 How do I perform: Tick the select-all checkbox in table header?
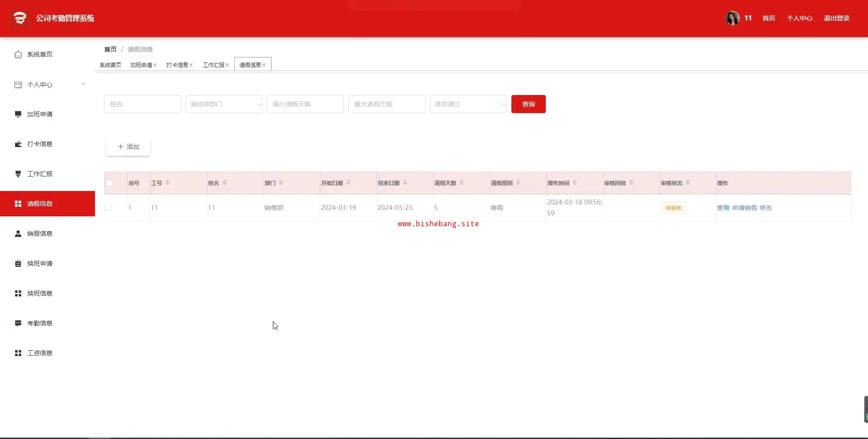[x=109, y=183]
